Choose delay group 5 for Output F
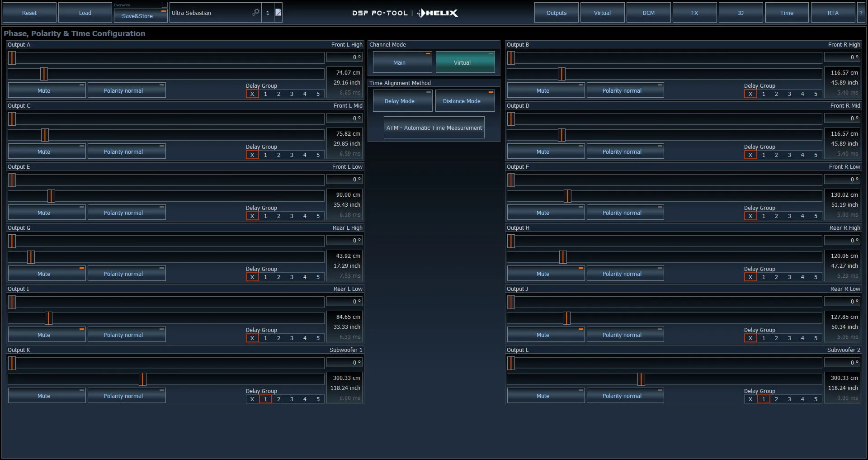 [816, 216]
